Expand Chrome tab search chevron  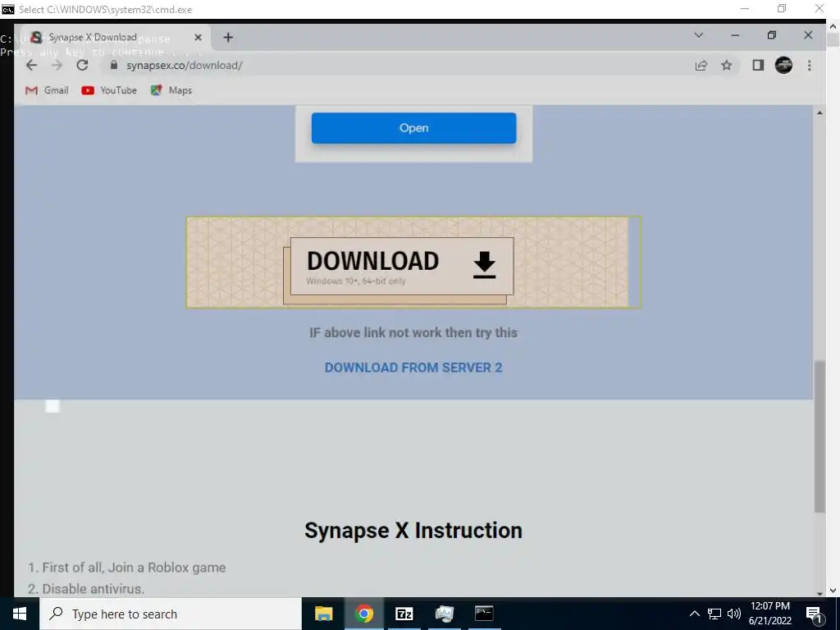click(699, 35)
